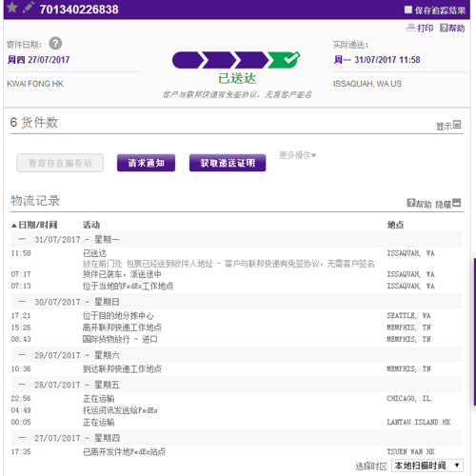This screenshot has height=476, width=476.
Task: Click the green delivered checkmark step
Action: pyautogui.click(x=284, y=60)
